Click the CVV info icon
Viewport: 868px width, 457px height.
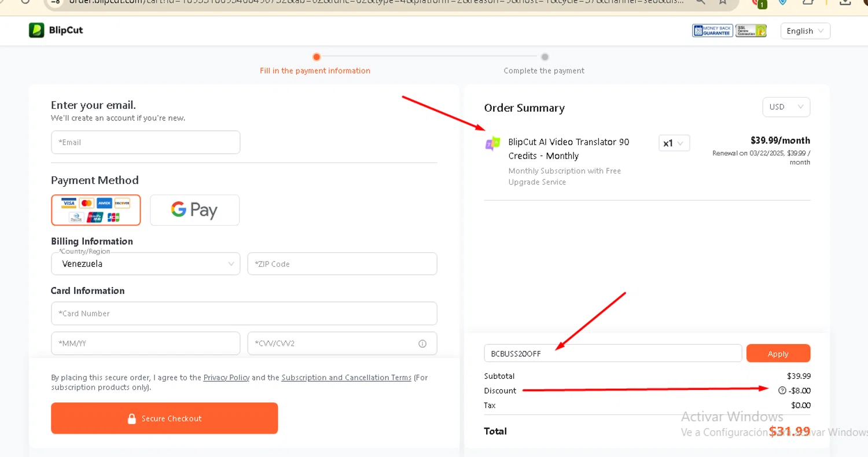422,344
